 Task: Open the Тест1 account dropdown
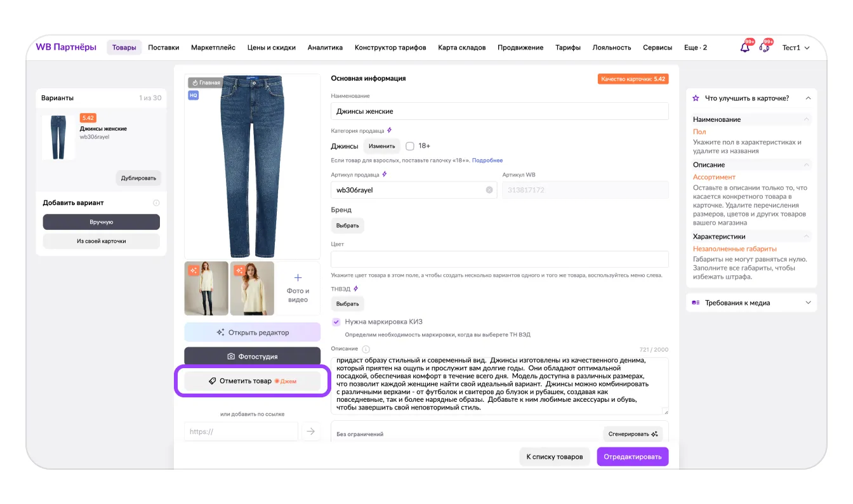coord(796,48)
